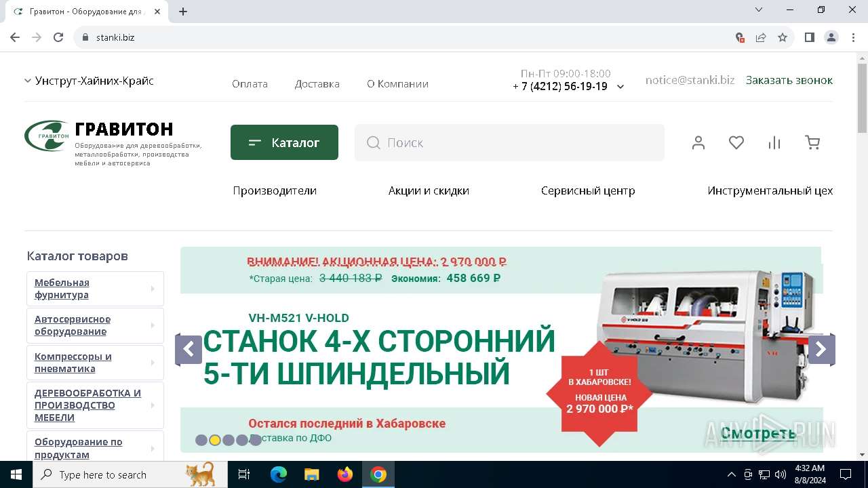Open ДЕРЕВООБРАБОТКА И ПРОИЗВОДСТВО МЕБЕЛИ link

87,405
